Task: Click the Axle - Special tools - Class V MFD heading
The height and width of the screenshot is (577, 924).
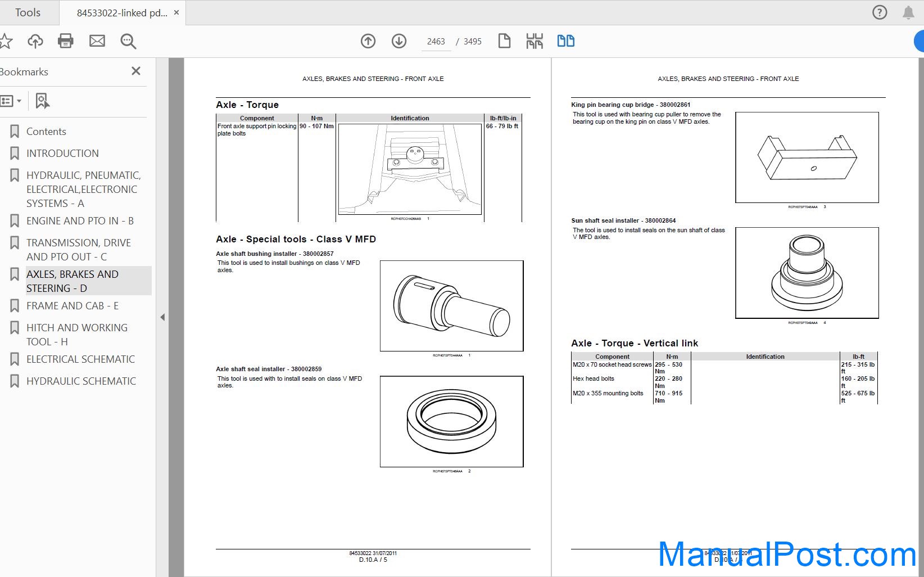Action: (296, 239)
